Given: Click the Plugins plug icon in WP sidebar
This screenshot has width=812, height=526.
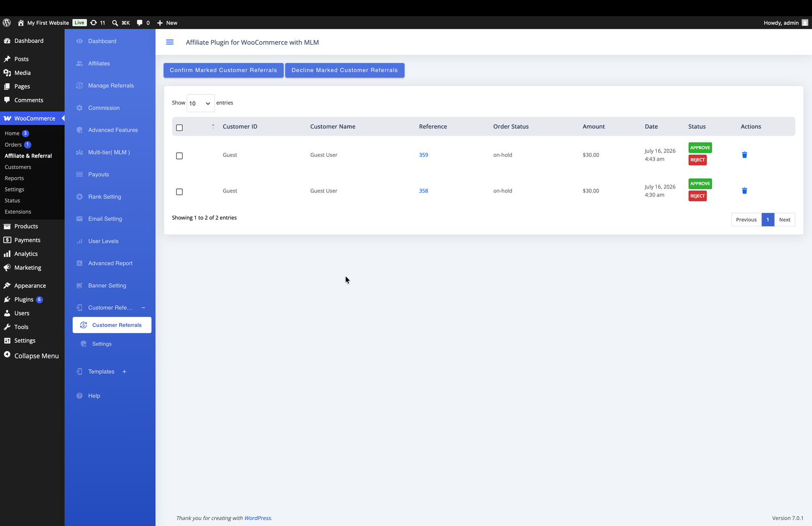Looking at the screenshot, I should (7, 300).
